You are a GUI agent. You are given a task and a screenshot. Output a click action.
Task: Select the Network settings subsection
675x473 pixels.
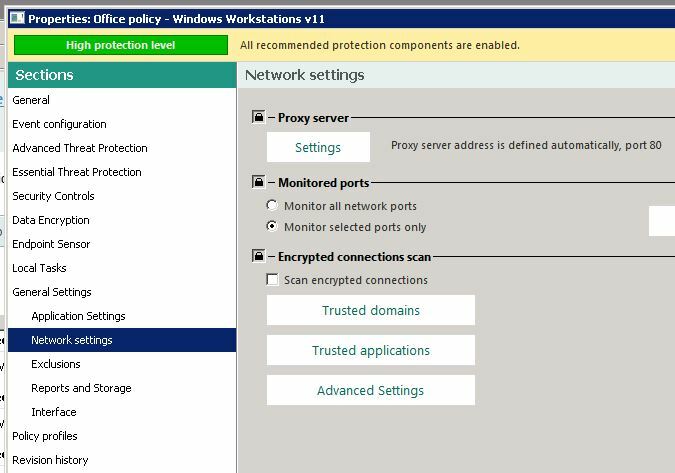(x=122, y=340)
